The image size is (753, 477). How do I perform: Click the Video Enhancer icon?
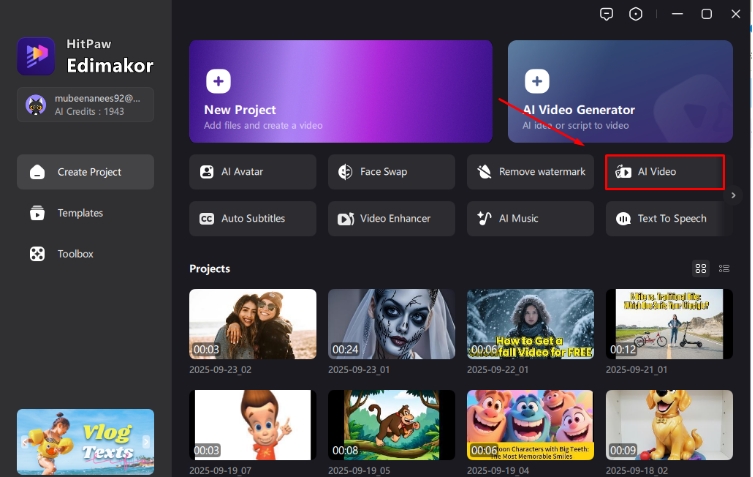[x=346, y=219]
